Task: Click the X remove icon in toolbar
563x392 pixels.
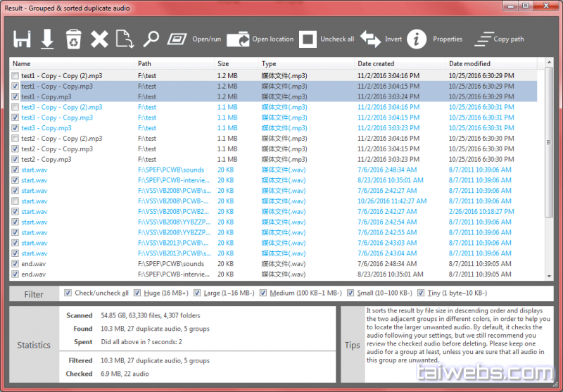Action: [x=99, y=39]
